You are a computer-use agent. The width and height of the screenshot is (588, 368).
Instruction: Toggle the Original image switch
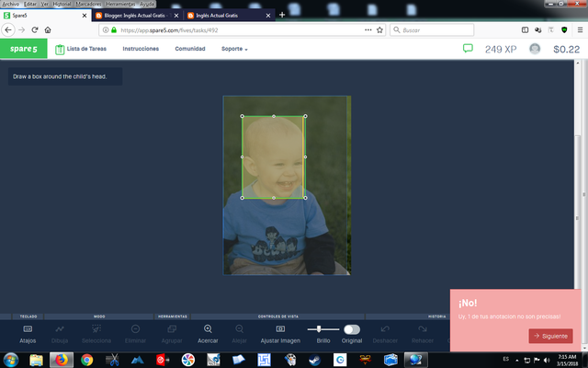click(352, 329)
